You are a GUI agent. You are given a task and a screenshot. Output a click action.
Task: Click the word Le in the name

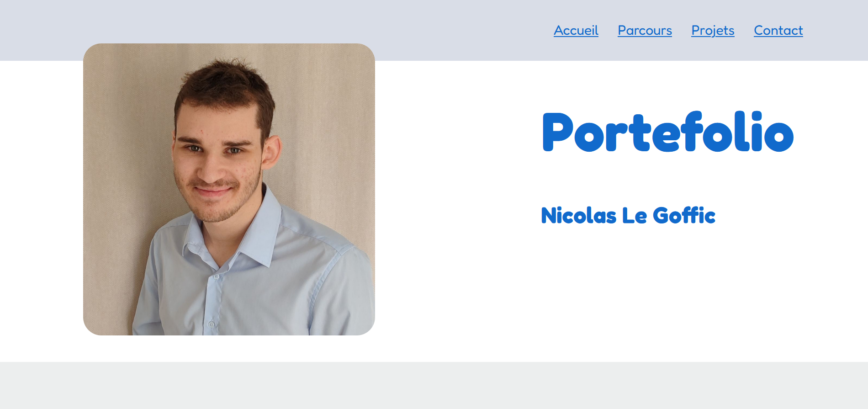point(635,215)
